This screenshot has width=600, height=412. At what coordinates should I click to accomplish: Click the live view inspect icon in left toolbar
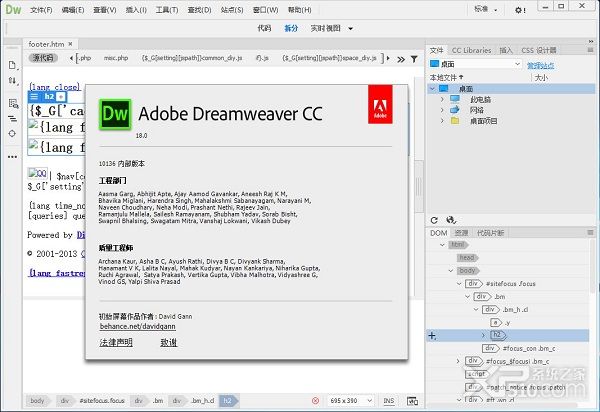(x=13, y=103)
